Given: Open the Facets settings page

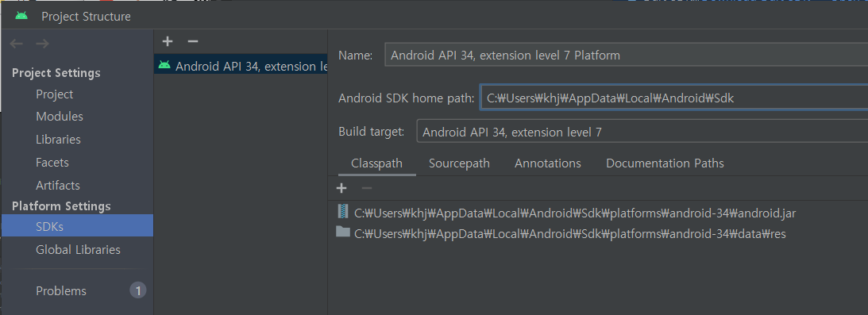Looking at the screenshot, I should (52, 163).
